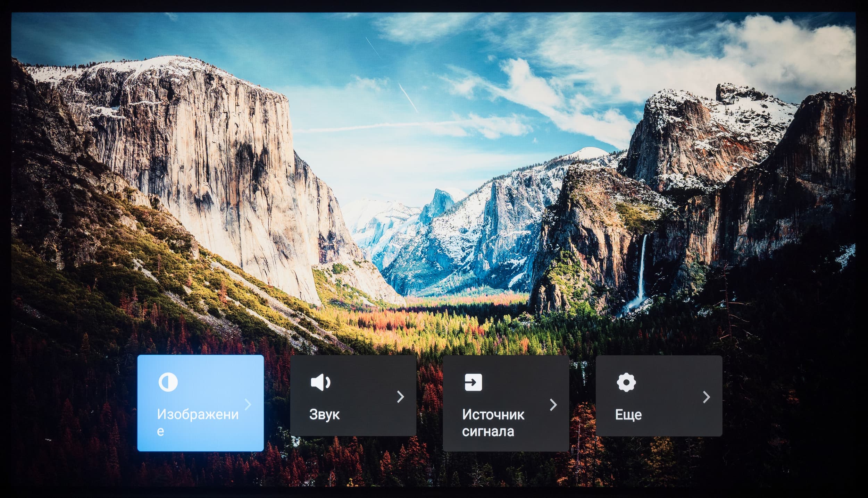868x498 pixels.
Task: Expand the Изображение tile chevron
Action: click(x=248, y=404)
